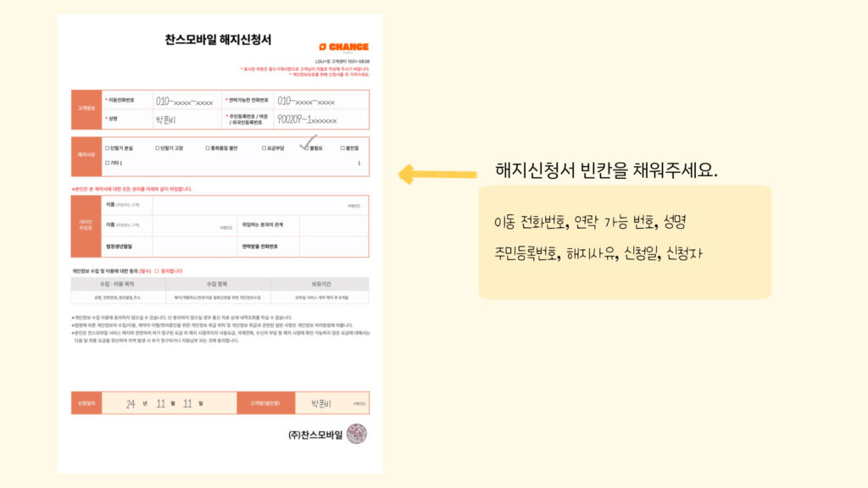868x488 pixels.
Task: Click the 신청일자 orange label cell
Action: click(x=86, y=403)
